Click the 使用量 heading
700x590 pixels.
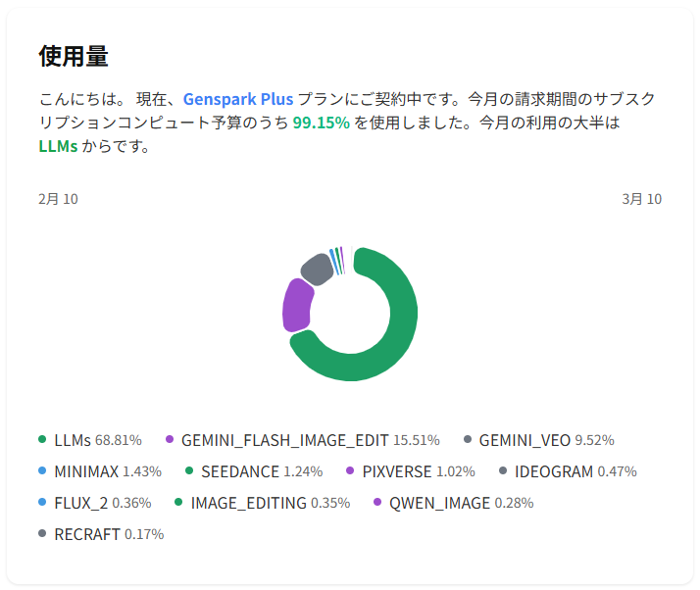(74, 56)
